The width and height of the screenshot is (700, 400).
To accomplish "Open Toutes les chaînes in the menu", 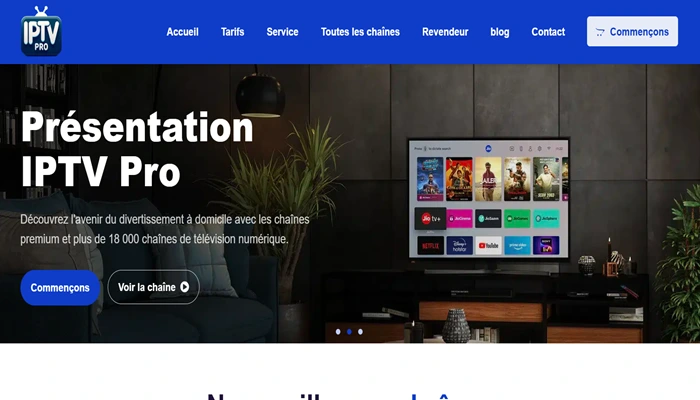I will coord(360,32).
